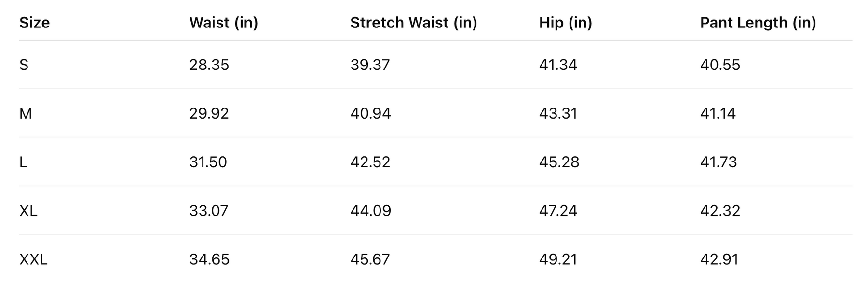Viewport: 868px width, 284px height.
Task: Select the XXL size row label
Action: [x=33, y=259]
